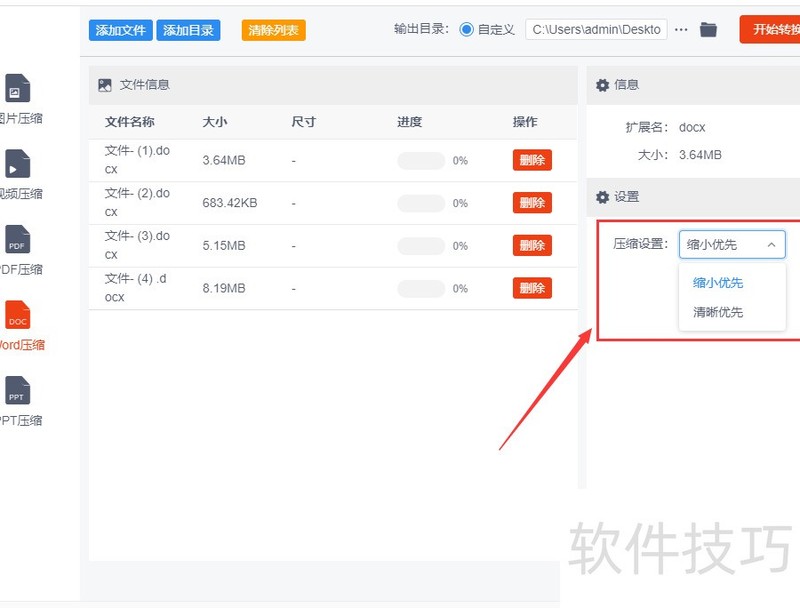Open the PPT compression sidebar icon
Image resolution: width=800 pixels, height=608 pixels.
[17, 391]
